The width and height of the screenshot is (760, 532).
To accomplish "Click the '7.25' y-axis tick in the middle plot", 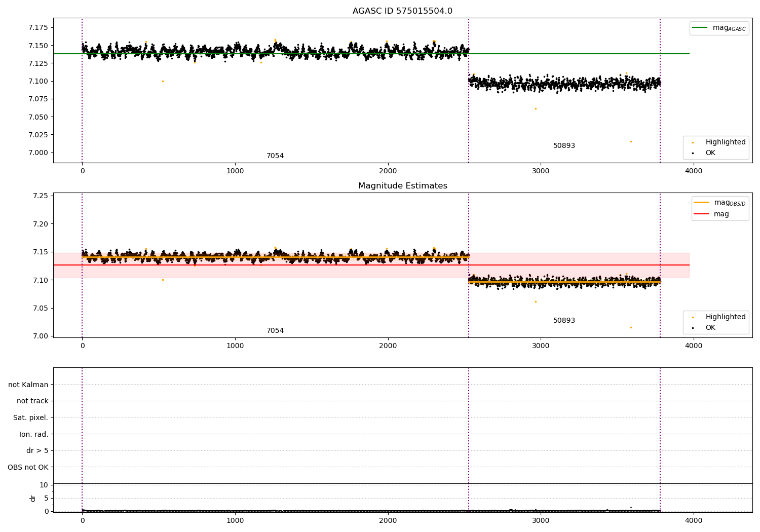I will tap(40, 196).
